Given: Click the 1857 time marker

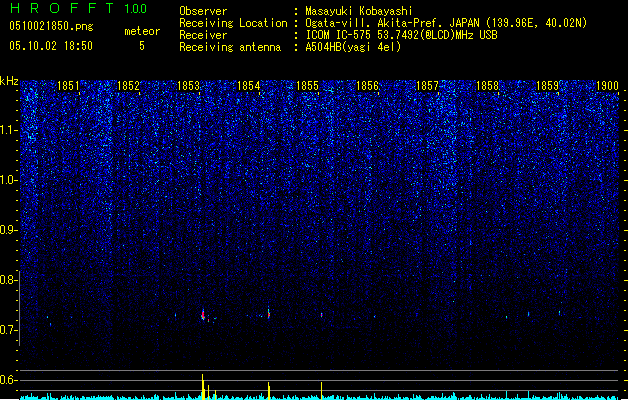Looking at the screenshot, I should pyautogui.click(x=428, y=85).
